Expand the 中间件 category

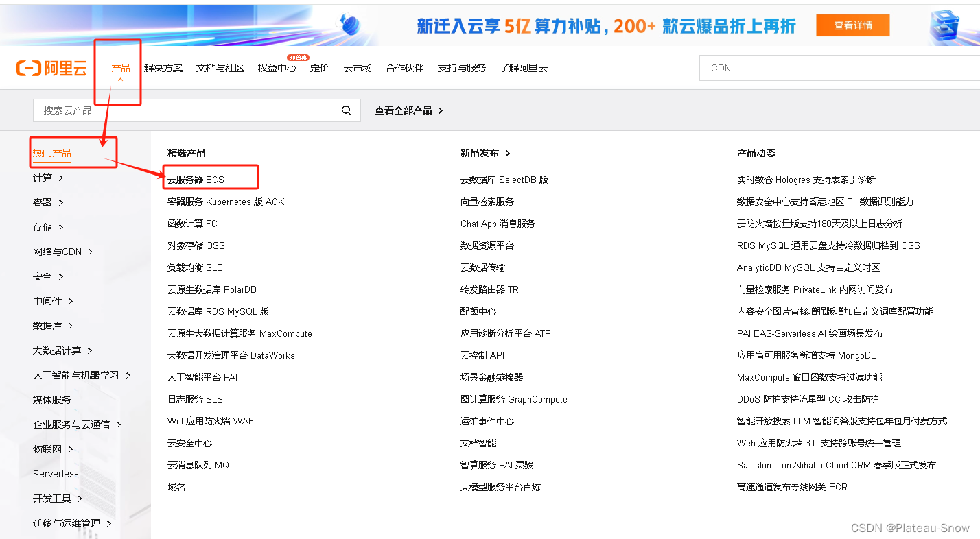point(53,301)
